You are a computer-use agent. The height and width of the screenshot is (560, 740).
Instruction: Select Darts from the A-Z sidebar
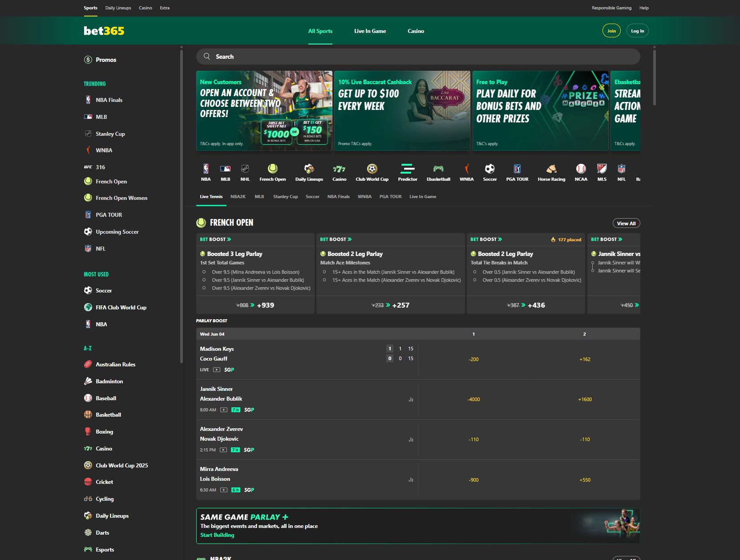tap(102, 532)
